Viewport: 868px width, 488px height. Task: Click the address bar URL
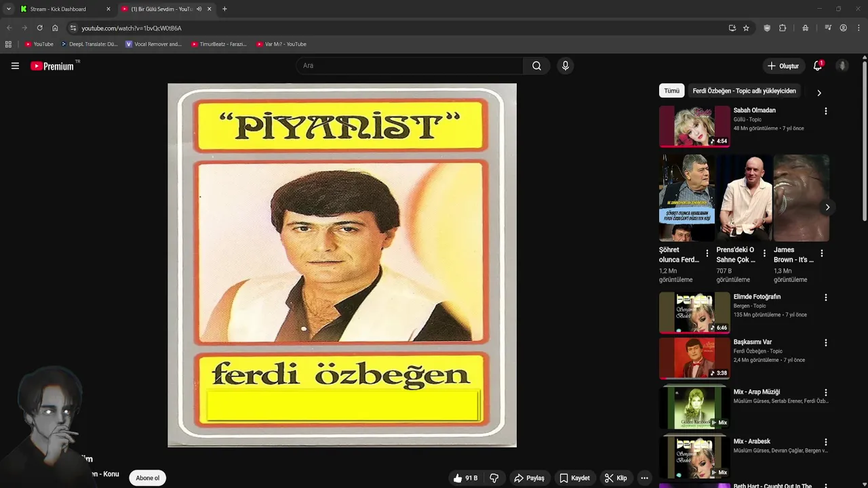click(132, 28)
